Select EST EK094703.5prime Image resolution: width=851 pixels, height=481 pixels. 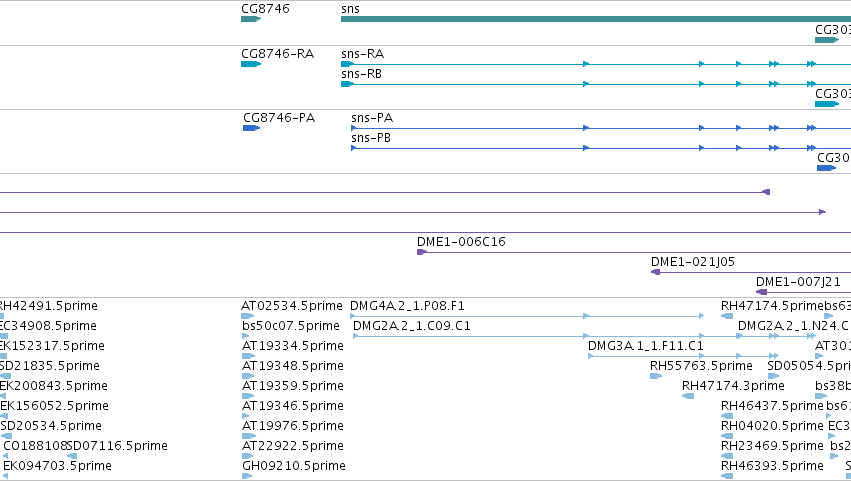pyautogui.click(x=58, y=466)
